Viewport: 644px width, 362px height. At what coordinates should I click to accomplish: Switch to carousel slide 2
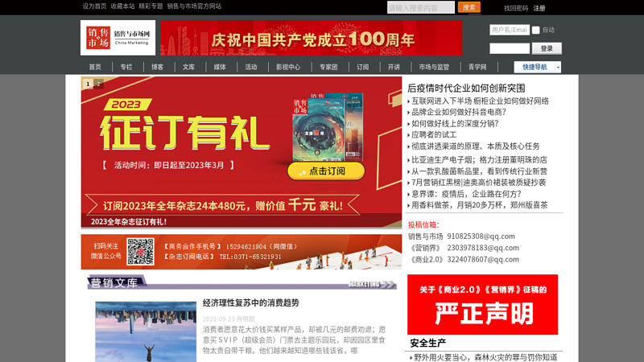[98, 84]
